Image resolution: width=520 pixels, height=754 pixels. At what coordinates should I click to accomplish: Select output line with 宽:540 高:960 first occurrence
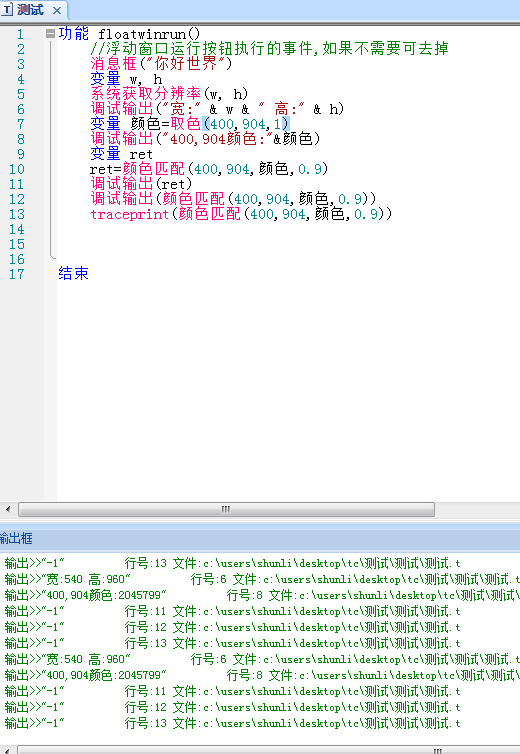260,579
